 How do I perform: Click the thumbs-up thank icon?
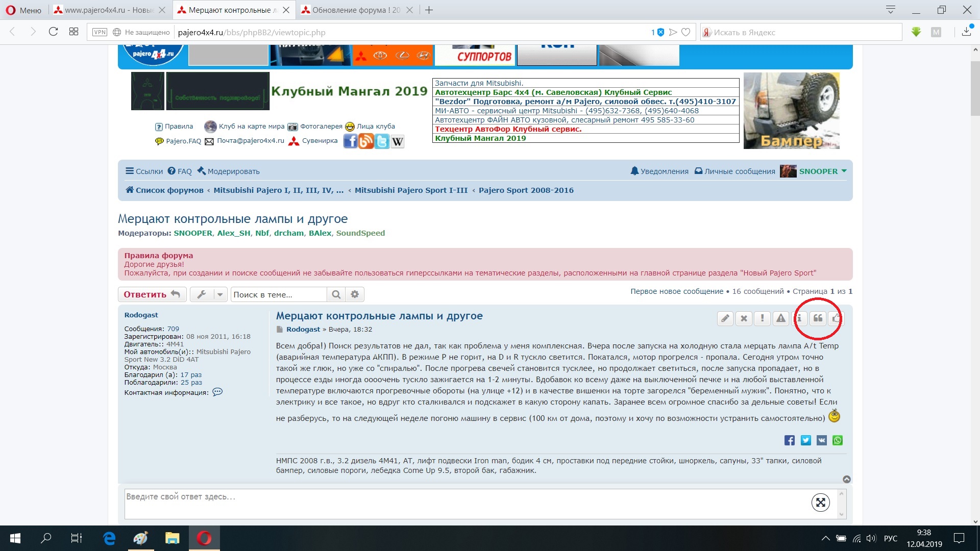836,318
